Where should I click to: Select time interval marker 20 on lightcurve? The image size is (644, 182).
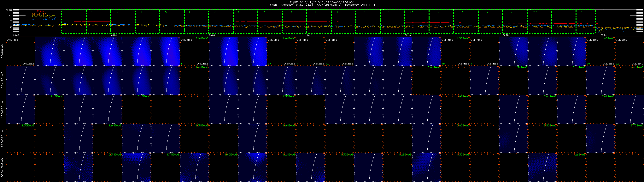[534, 12]
